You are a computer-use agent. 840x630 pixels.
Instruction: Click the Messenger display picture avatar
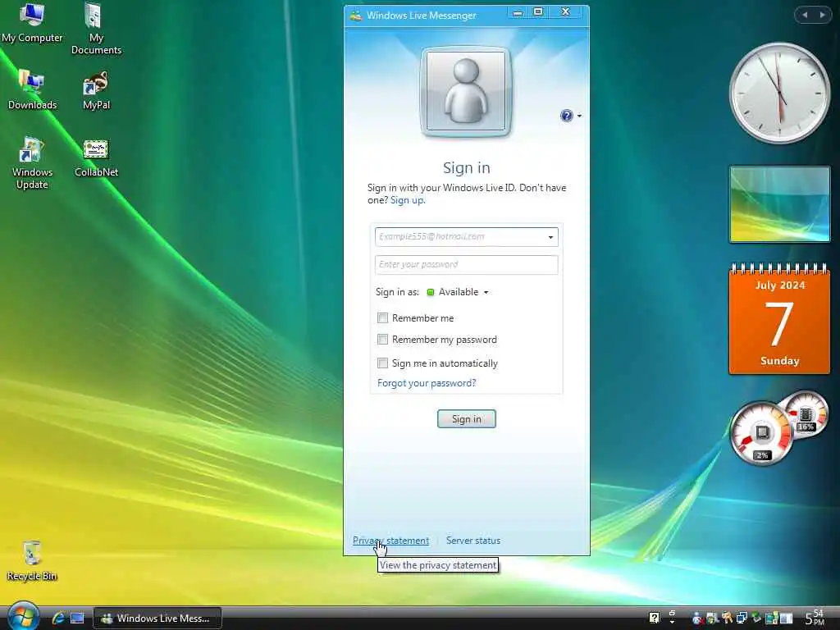[x=466, y=91]
